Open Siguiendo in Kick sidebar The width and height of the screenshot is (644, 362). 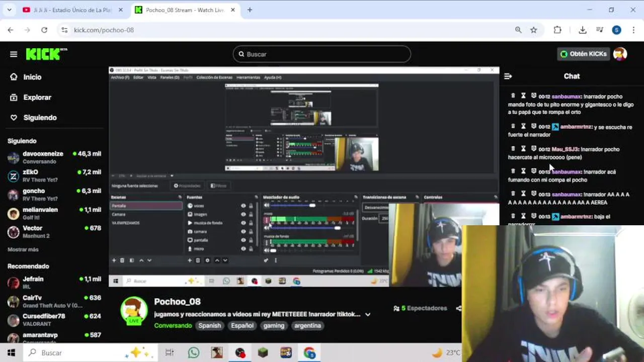(x=40, y=117)
